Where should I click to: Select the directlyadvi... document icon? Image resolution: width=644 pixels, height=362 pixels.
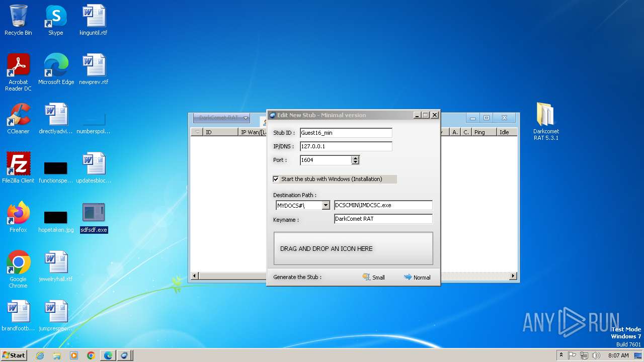pyautogui.click(x=56, y=118)
